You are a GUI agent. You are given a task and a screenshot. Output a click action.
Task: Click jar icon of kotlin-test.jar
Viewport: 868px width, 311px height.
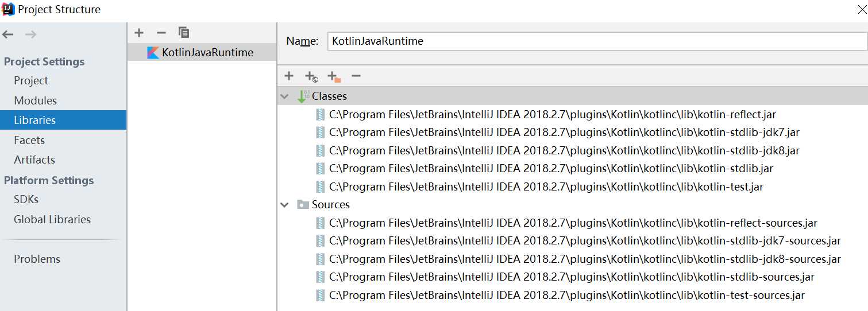click(x=321, y=187)
